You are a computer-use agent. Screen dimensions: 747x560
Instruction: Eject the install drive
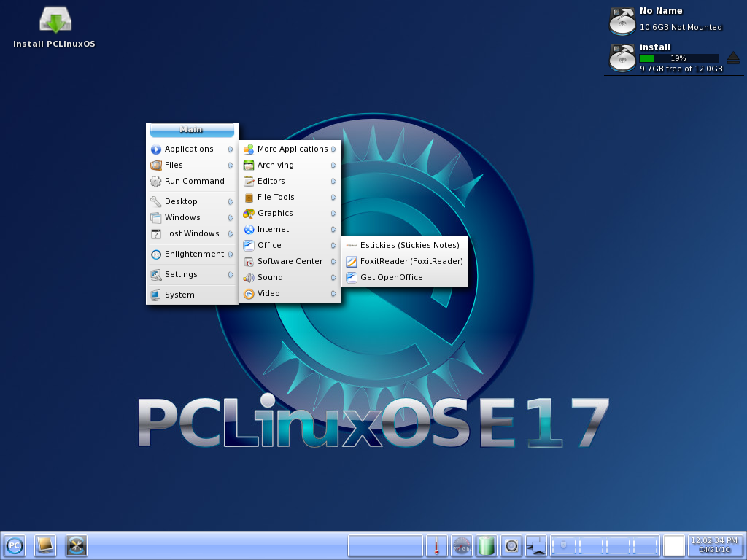click(733, 58)
